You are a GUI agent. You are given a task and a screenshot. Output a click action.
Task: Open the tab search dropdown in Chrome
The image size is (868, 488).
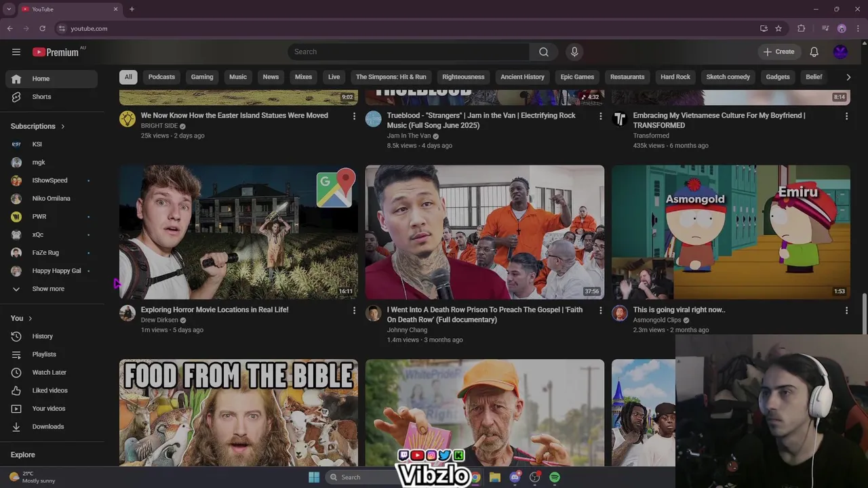[9, 9]
